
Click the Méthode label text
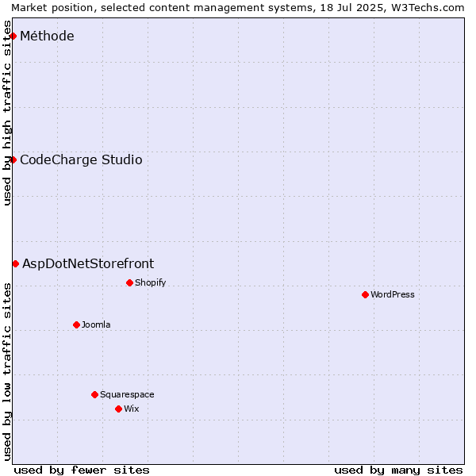coord(47,36)
